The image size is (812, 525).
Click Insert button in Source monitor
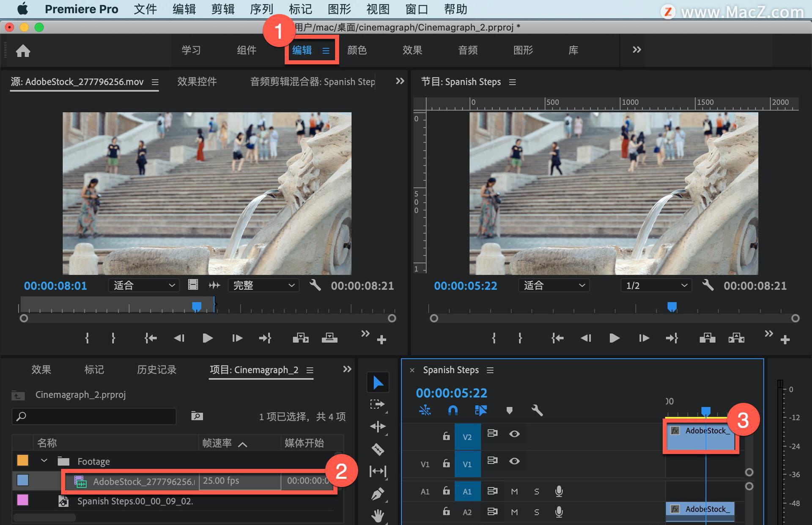tap(301, 338)
